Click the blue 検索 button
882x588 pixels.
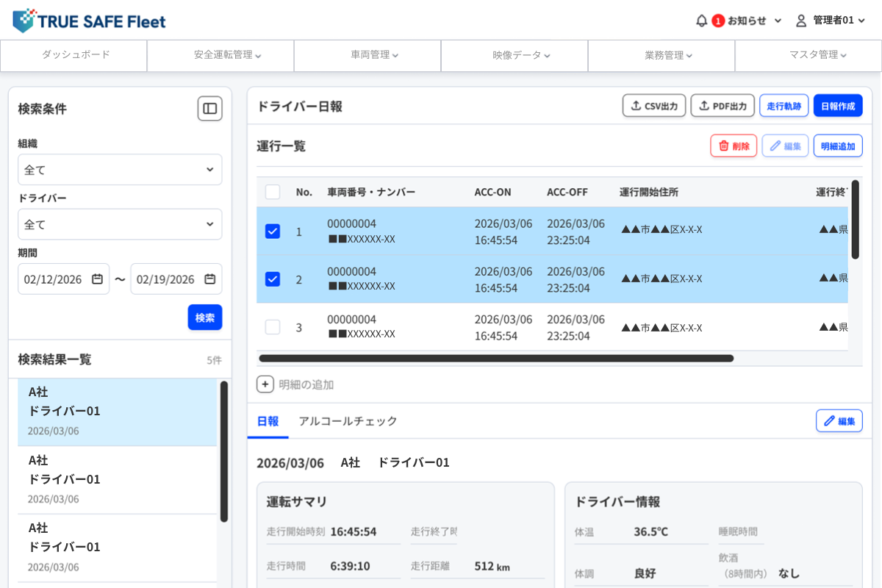click(x=205, y=318)
